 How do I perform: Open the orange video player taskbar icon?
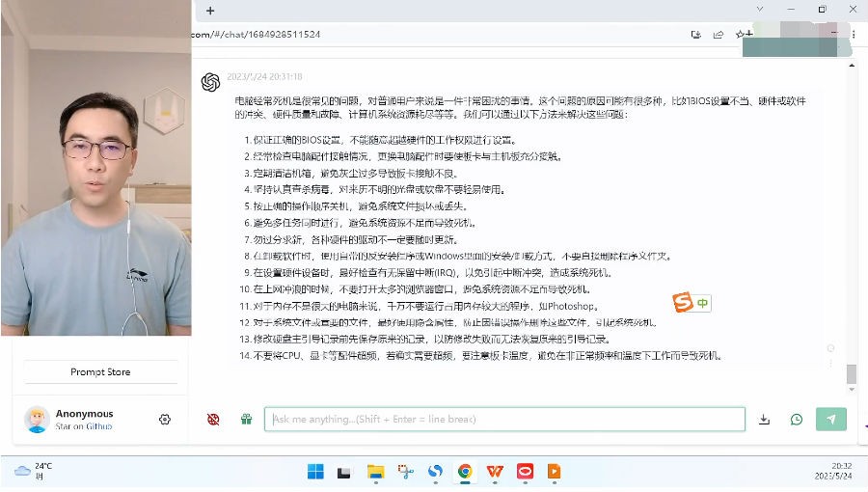555,472
